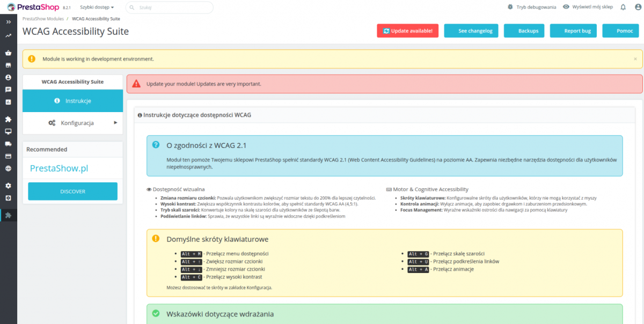Viewport: 644px width, 324px height.
Task: Click the Alt + A shortcut key
Action: coord(418,269)
